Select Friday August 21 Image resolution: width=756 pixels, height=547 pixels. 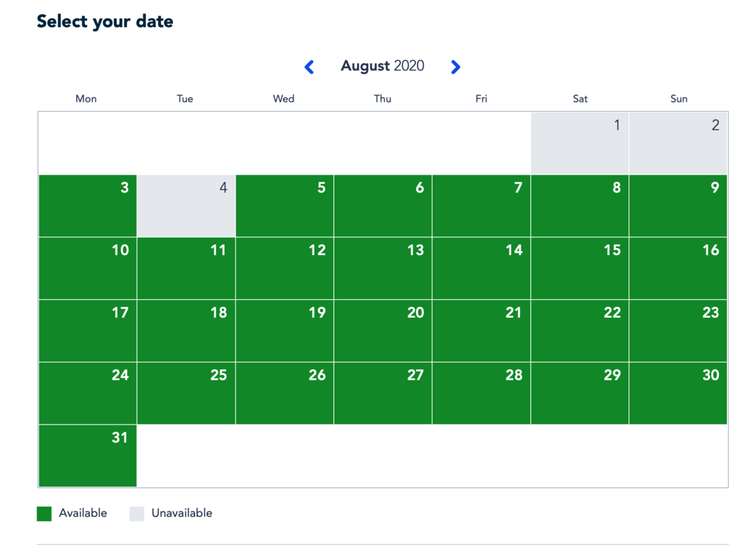[481, 331]
